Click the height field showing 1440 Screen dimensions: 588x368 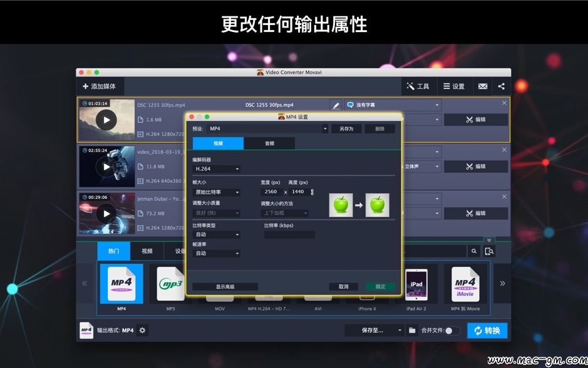pos(299,192)
